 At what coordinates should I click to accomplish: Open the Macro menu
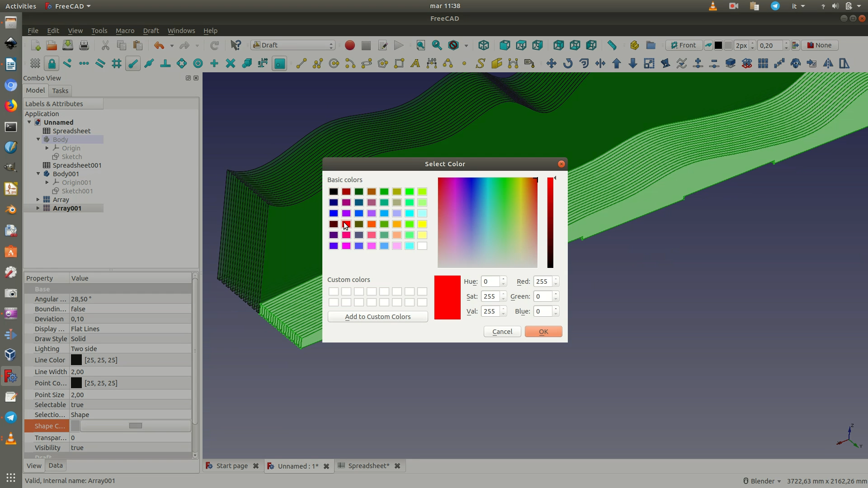click(x=125, y=31)
